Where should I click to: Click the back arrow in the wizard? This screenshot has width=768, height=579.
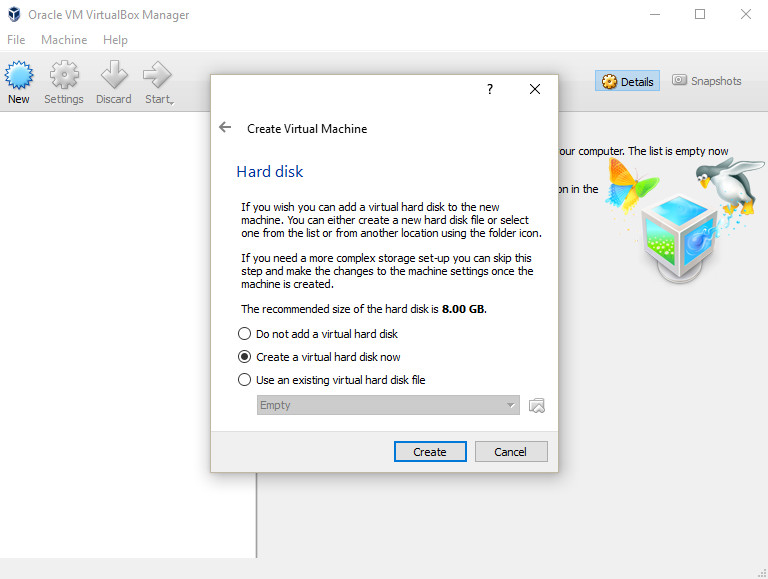tap(225, 127)
